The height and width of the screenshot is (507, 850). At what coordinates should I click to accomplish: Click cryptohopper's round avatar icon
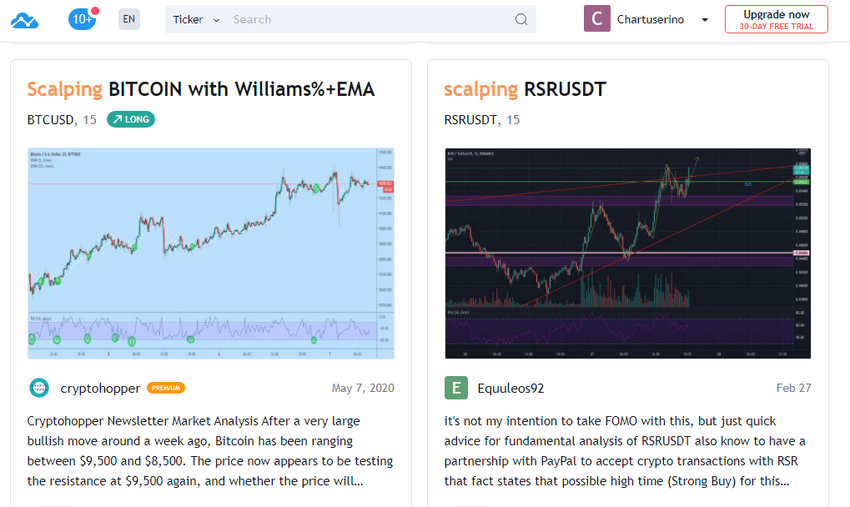click(x=39, y=388)
